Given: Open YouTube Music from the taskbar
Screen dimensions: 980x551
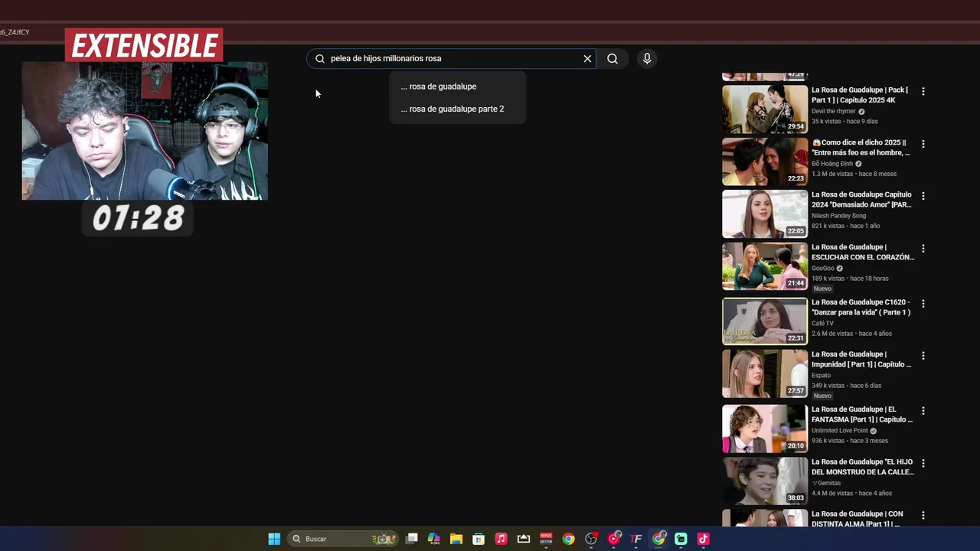Looking at the screenshot, I should [x=613, y=539].
